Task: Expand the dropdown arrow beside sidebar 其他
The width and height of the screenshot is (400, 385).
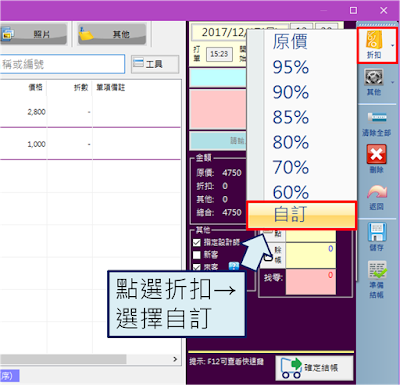Action: click(x=393, y=82)
